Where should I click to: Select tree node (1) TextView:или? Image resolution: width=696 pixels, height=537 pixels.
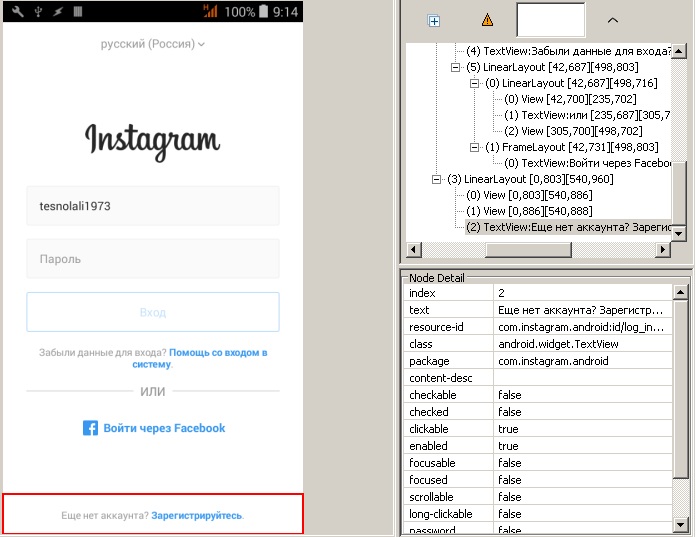pos(587,115)
